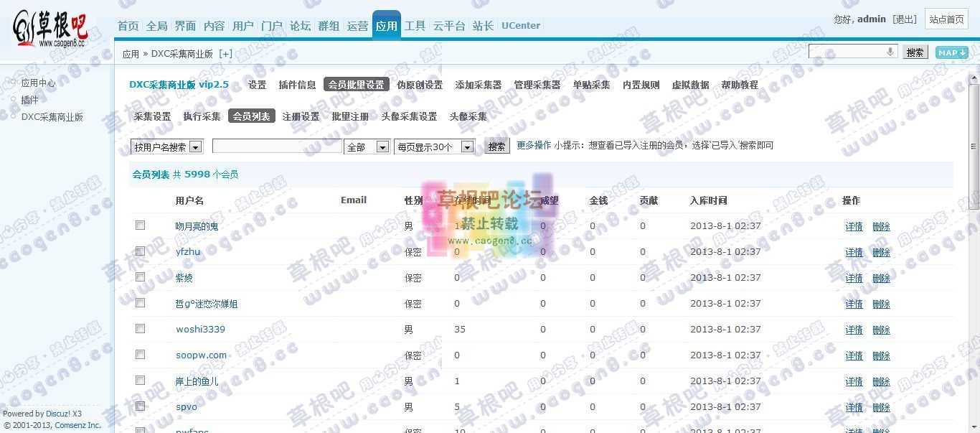Switch to the 注册设置 tab
This screenshot has height=433, width=980.
(x=301, y=116)
